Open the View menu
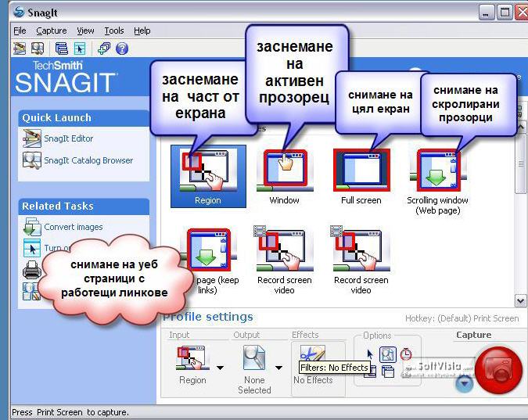528x420 pixels. (x=85, y=31)
